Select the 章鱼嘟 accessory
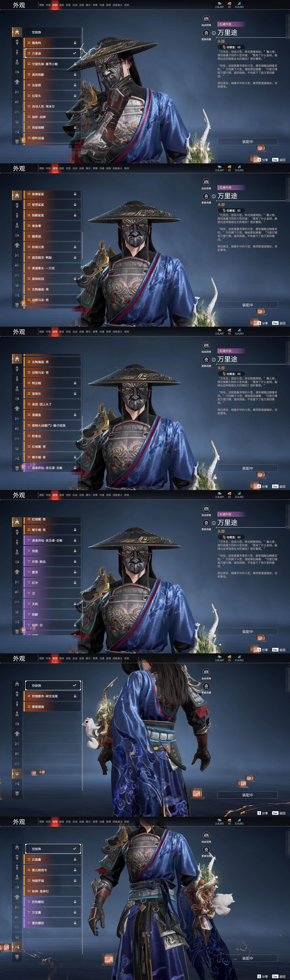The height and width of the screenshot is (980, 290). (52, 226)
